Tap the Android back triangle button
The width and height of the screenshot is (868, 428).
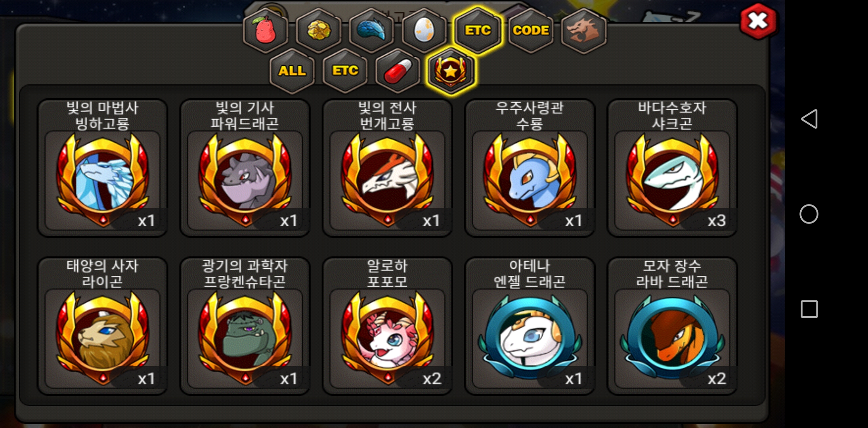[x=809, y=119]
